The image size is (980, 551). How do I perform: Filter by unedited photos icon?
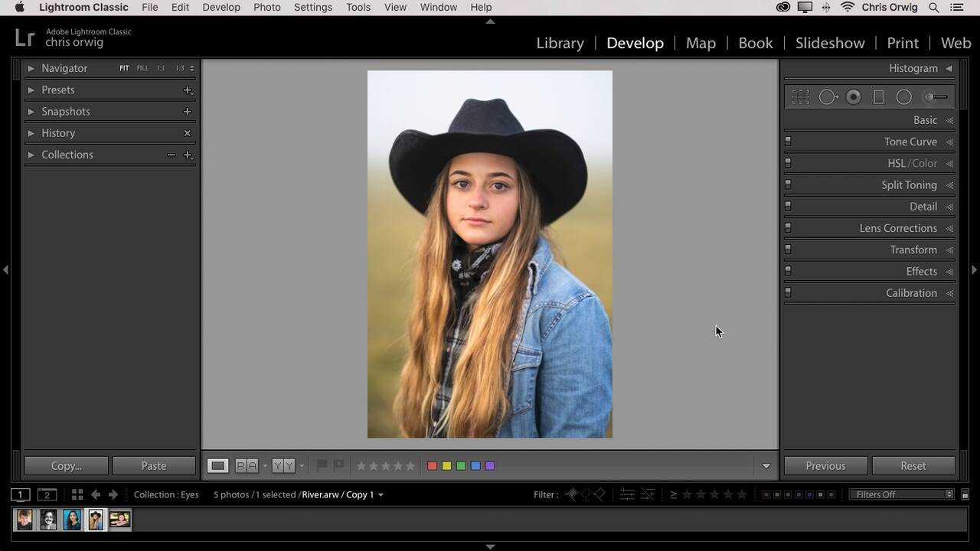[x=648, y=494]
